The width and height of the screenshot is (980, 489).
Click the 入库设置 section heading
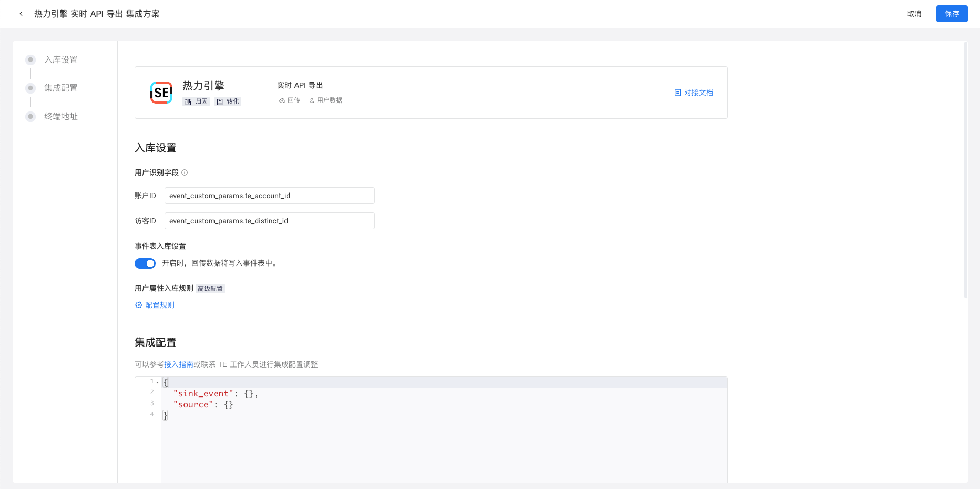[156, 148]
